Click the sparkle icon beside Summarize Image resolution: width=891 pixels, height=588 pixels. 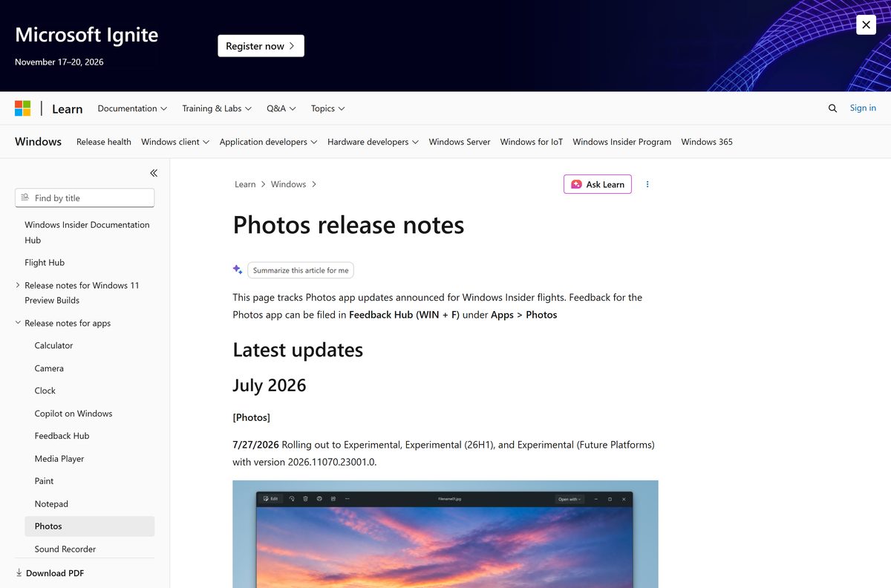click(x=238, y=270)
